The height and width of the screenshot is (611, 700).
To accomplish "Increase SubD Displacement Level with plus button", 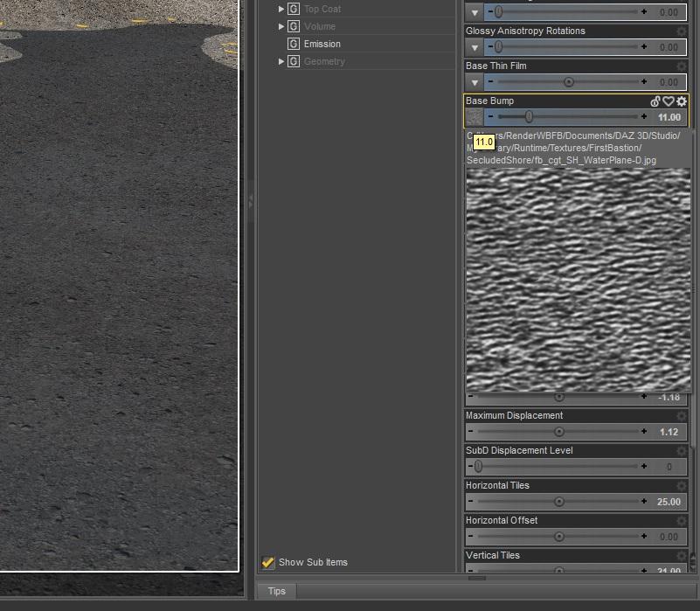I will (644, 466).
